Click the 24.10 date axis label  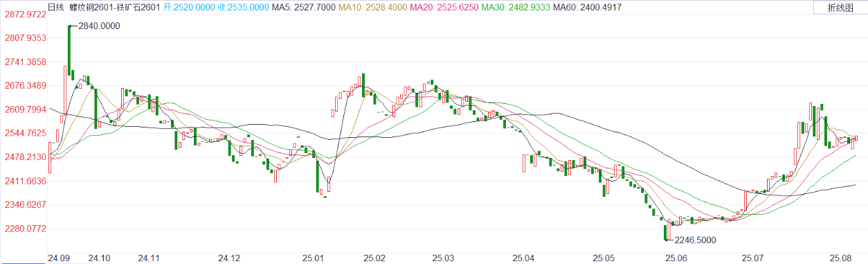[100, 258]
